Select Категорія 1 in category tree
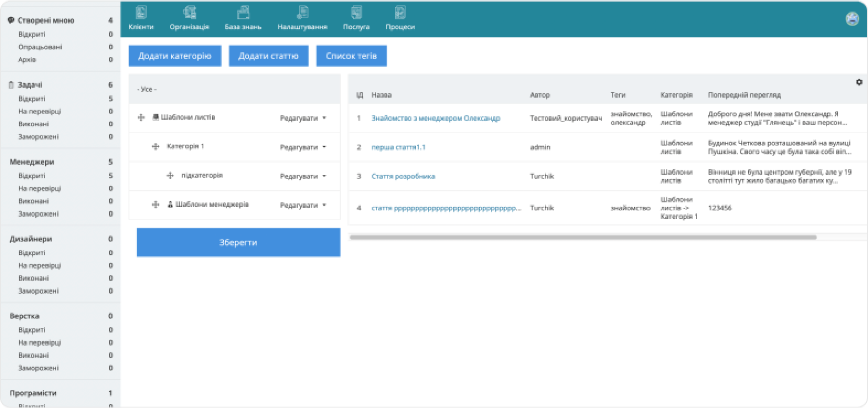 [185, 147]
